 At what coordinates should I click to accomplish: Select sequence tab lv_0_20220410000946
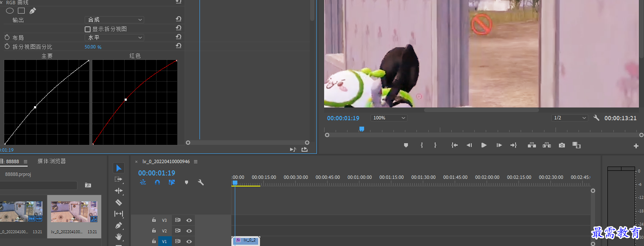(x=166, y=161)
